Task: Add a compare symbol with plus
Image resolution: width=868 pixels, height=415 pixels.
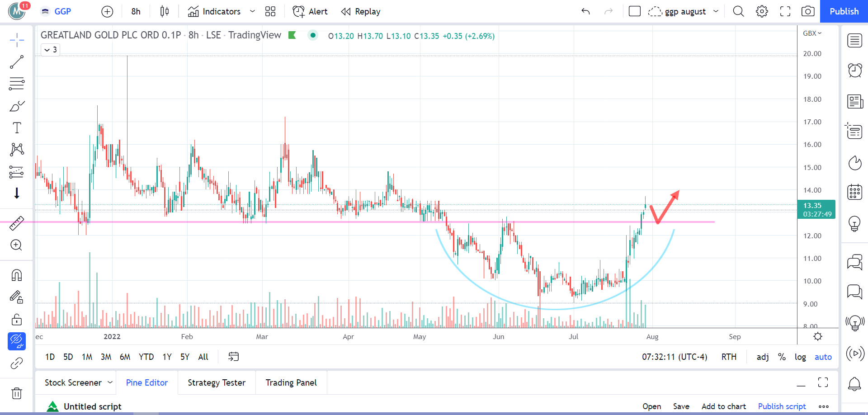Action: pos(107,11)
